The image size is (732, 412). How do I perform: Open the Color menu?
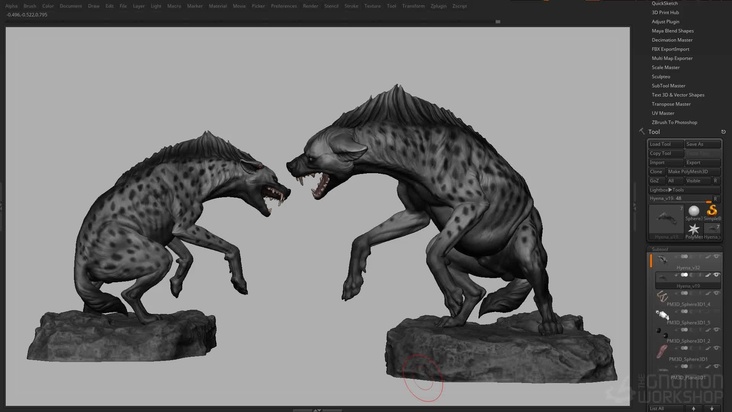(x=48, y=6)
